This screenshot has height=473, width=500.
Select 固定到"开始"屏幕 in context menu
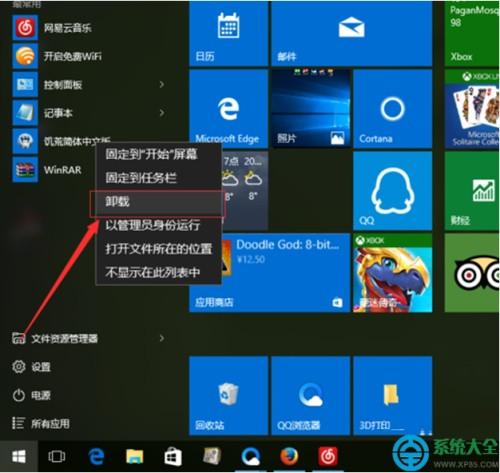pos(159,154)
